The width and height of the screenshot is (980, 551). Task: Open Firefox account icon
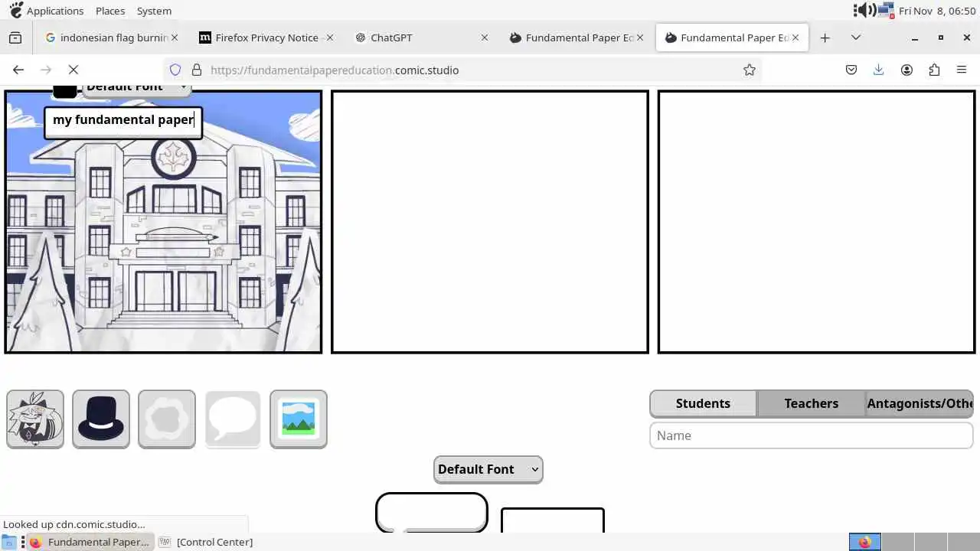point(906,70)
